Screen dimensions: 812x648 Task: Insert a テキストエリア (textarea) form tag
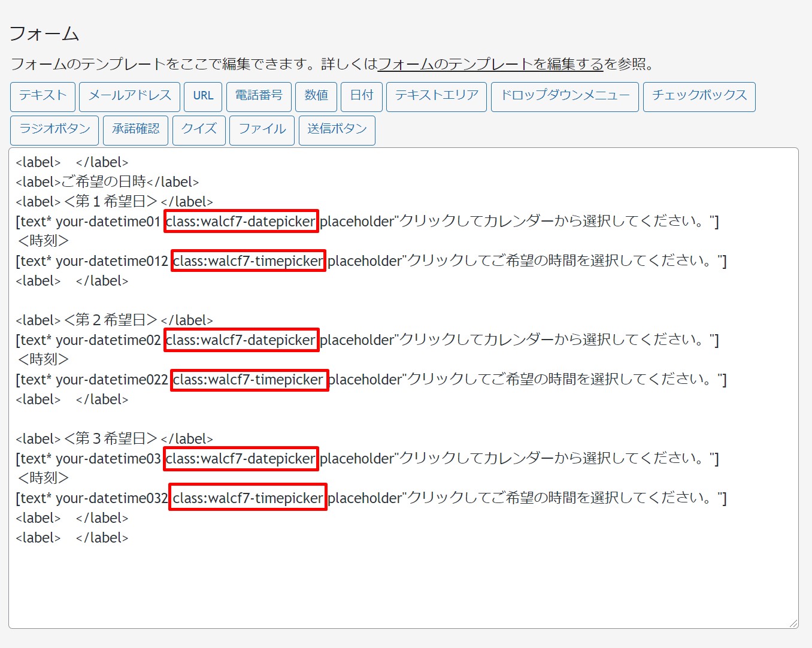[x=436, y=96]
